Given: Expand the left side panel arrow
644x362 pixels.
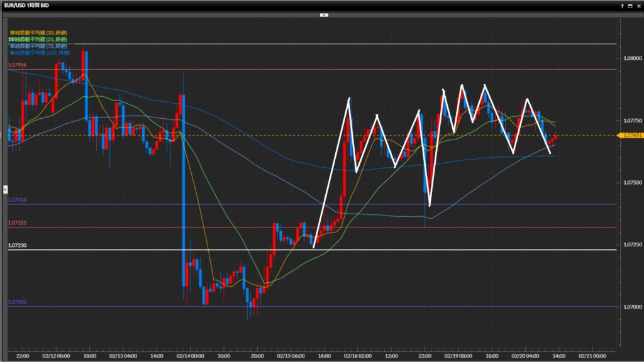Looking at the screenshot, I should [5, 189].
